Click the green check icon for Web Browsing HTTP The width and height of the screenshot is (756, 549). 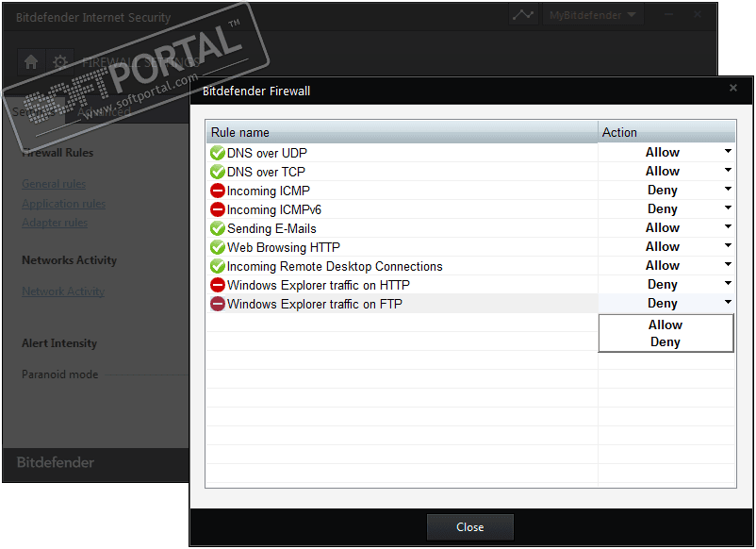pyautogui.click(x=218, y=247)
